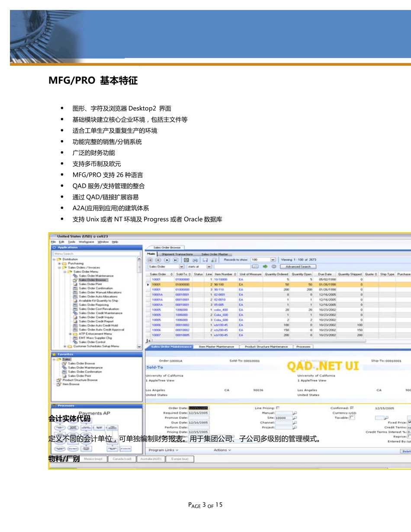
Task: Click lookup button beside search value field
Action: pyautogui.click(x=255, y=266)
